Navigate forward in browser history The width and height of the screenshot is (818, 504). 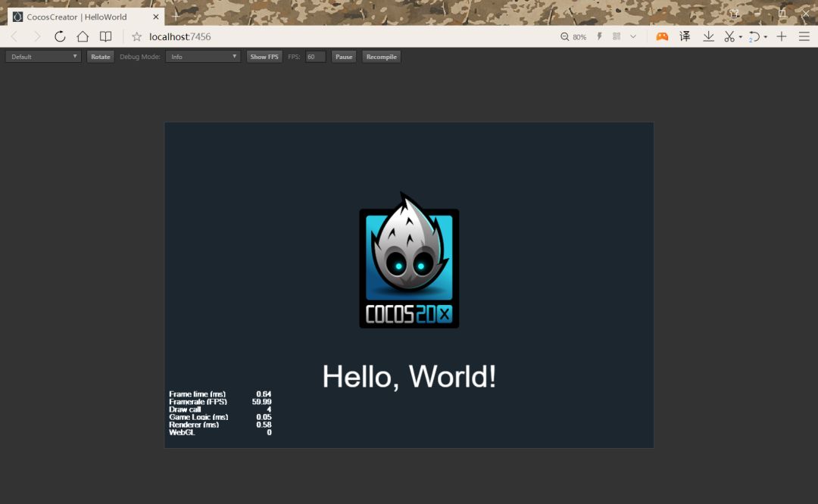click(37, 36)
